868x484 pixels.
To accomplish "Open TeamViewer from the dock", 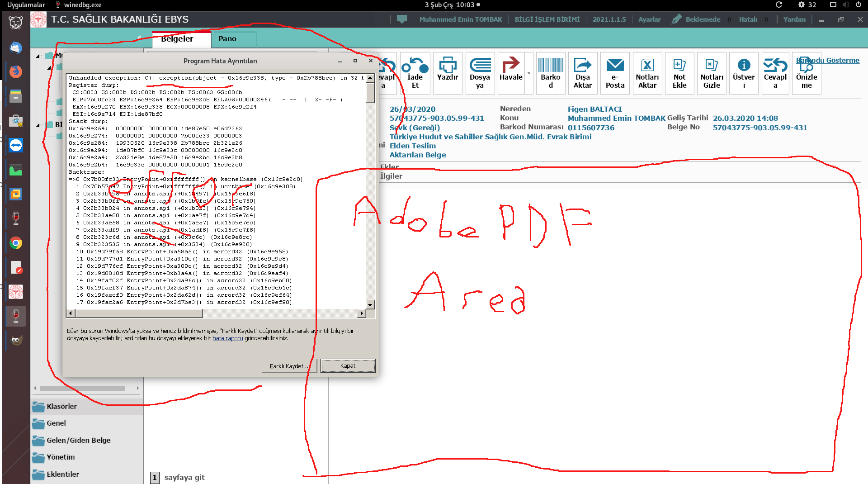I will [x=16, y=145].
